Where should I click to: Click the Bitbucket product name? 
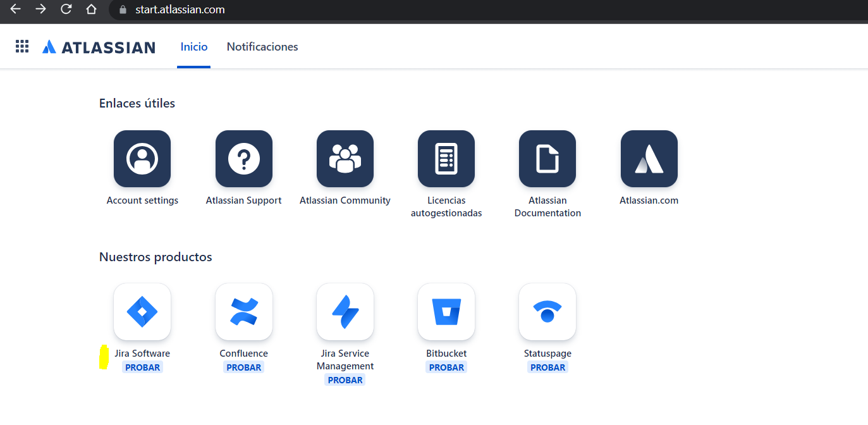(446, 354)
